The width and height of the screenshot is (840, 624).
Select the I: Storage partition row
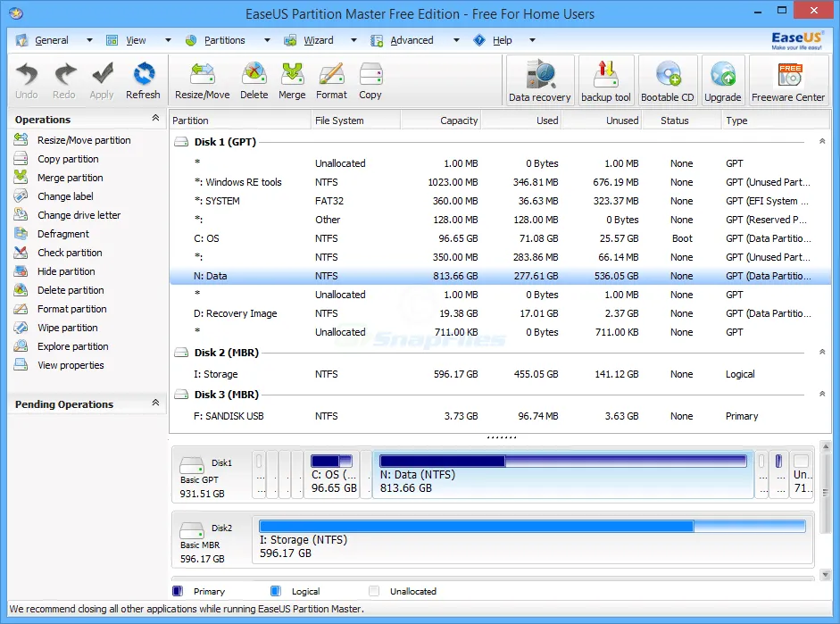click(500, 374)
